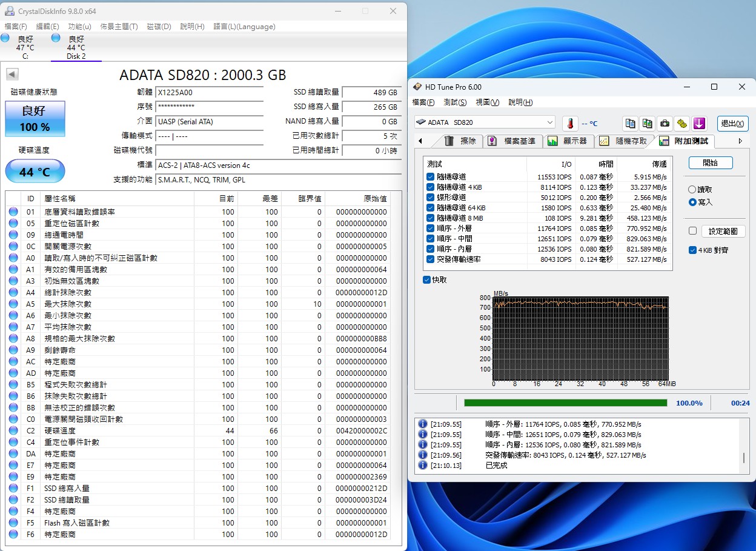The image size is (756, 551).
Task: Click the HD Tune Pro title bar icon
Action: pos(417,87)
